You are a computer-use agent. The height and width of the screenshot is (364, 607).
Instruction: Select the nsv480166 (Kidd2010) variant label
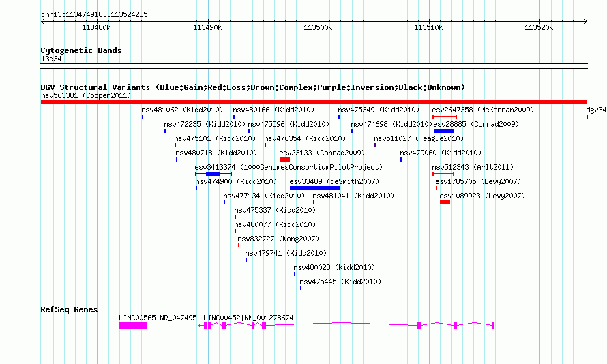pyautogui.click(x=273, y=110)
